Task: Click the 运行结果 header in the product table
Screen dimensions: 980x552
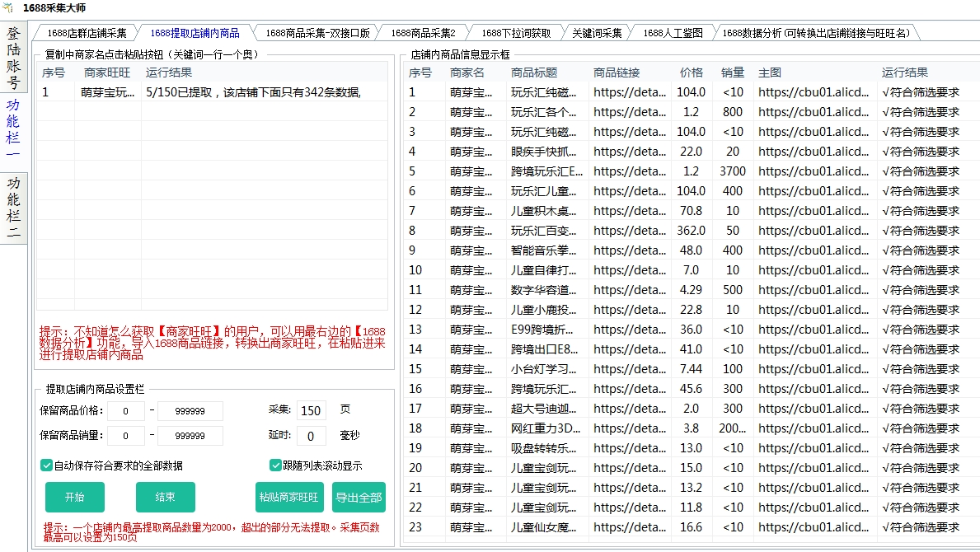Action: (x=904, y=73)
